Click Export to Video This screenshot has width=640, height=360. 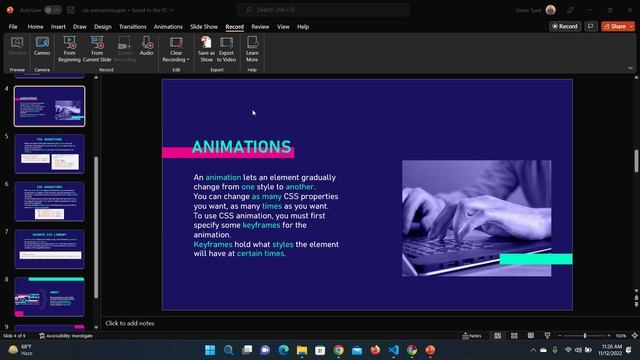point(227,49)
